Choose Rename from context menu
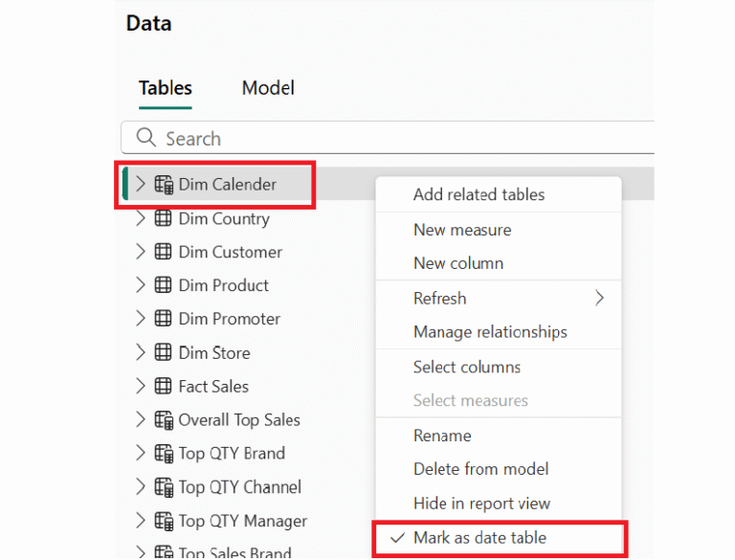This screenshot has width=735, height=560. tap(499, 436)
